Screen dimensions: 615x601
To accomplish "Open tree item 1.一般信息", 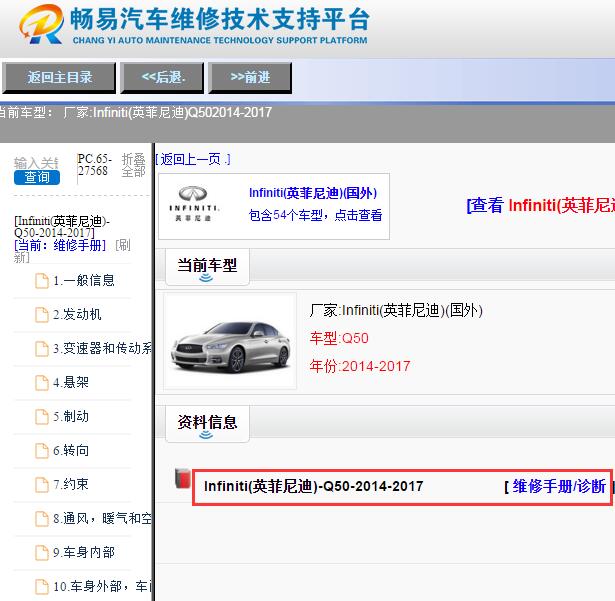I will point(84,281).
